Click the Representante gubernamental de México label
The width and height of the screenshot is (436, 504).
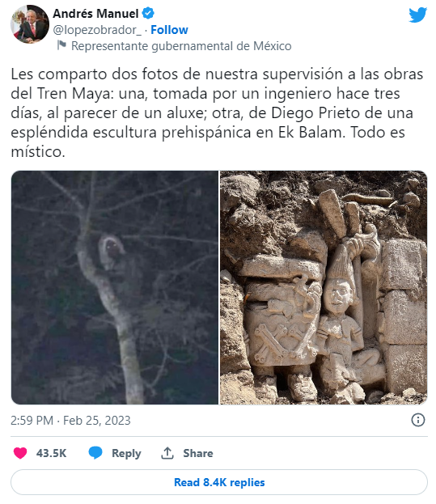[x=181, y=46]
